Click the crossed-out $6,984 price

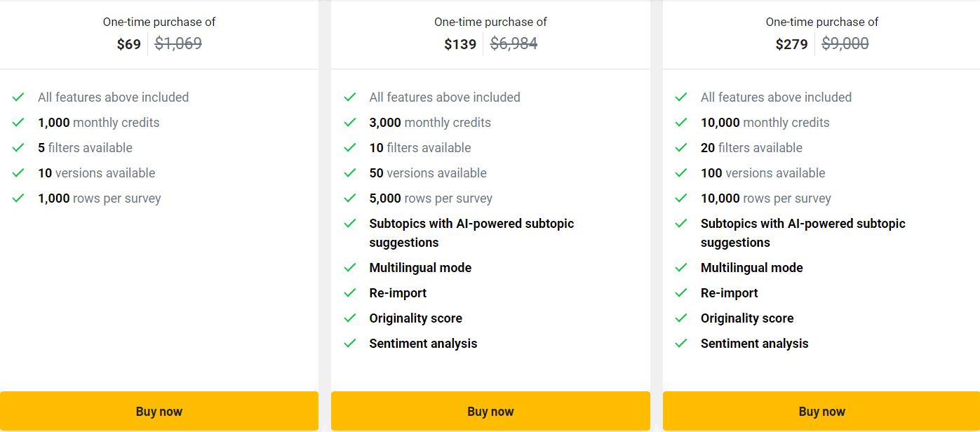tap(513, 43)
